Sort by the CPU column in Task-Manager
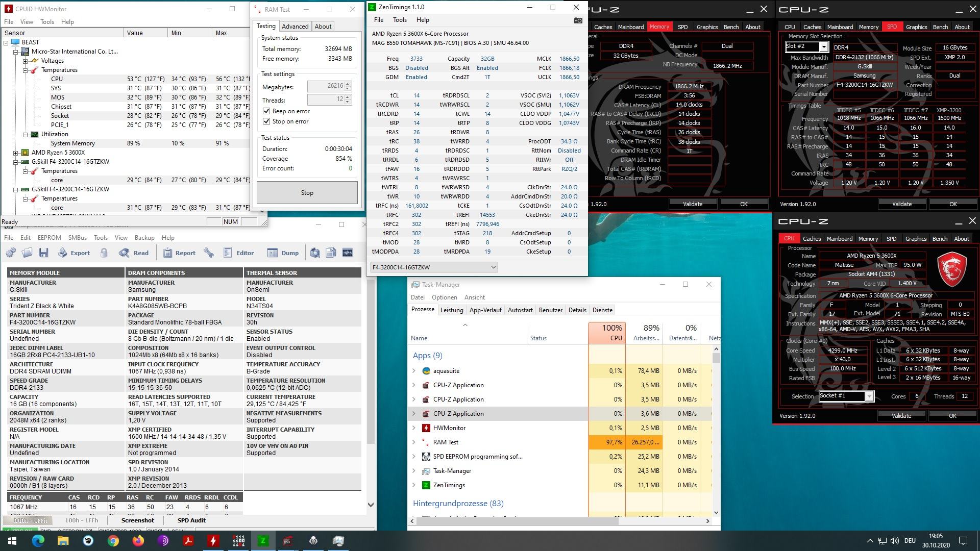This screenshot has height=551, width=980. 607,333
